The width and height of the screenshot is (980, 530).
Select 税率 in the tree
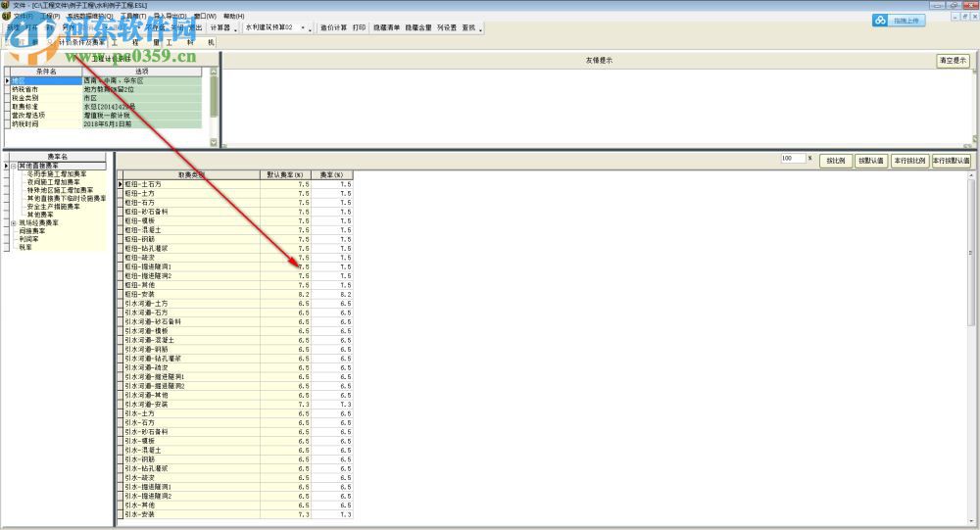25,248
